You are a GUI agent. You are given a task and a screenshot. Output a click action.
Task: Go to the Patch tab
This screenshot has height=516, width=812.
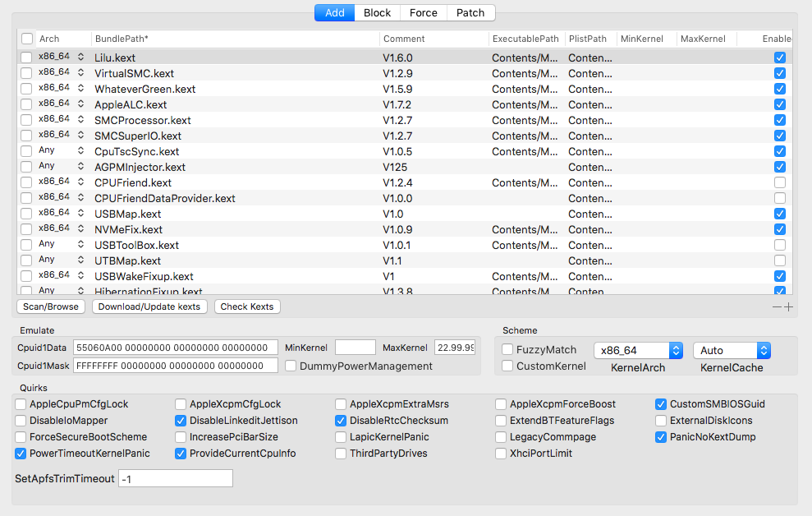(x=470, y=13)
